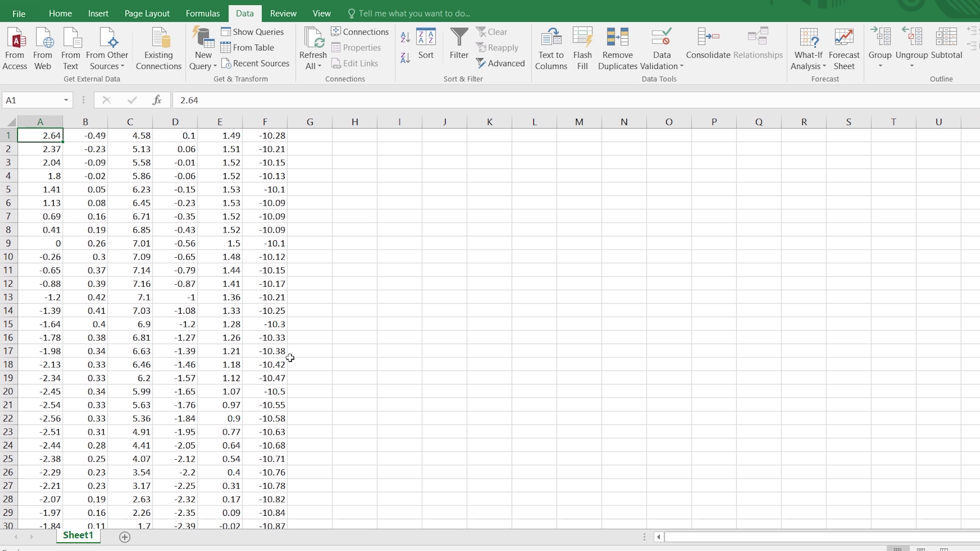Click the Advanced filter option
The image size is (980, 551).
[x=501, y=63]
